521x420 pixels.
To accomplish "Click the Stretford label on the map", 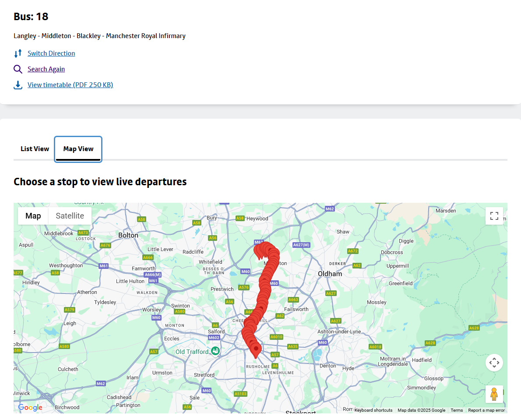I will [204, 375].
